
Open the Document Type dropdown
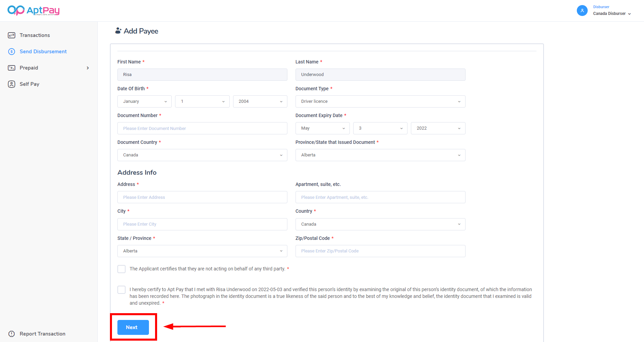380,101
